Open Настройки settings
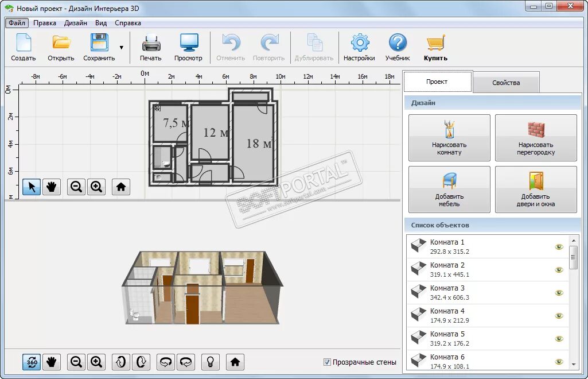This screenshot has width=588, height=379. tap(359, 47)
